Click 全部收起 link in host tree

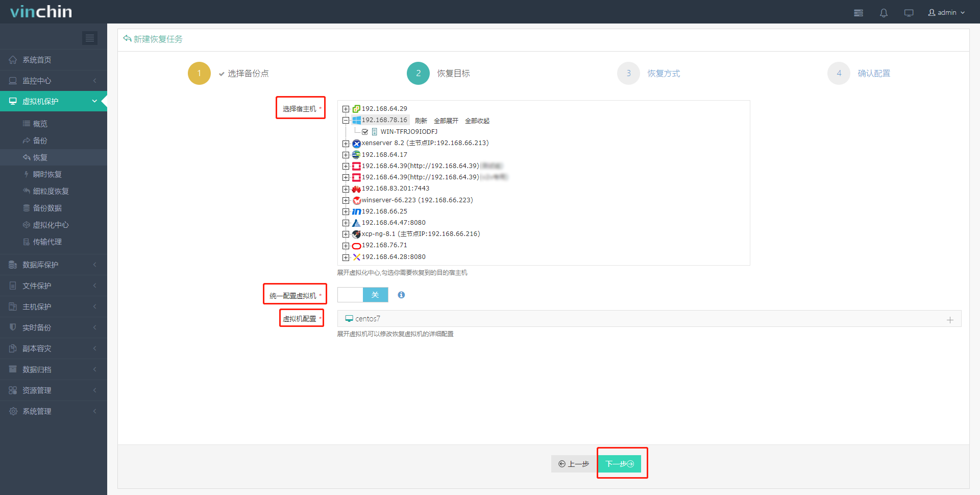tap(477, 121)
